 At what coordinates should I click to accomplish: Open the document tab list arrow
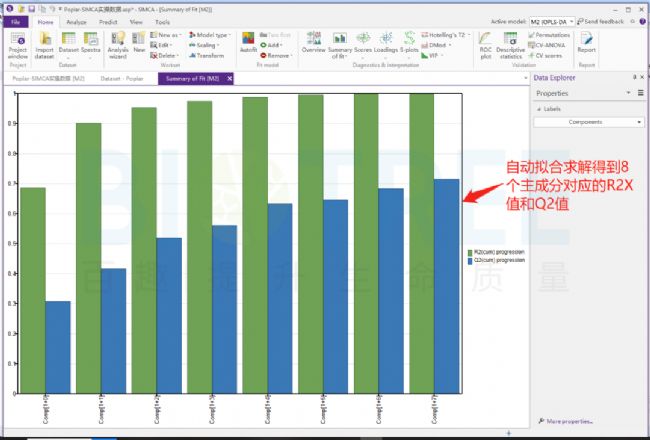pos(526,78)
